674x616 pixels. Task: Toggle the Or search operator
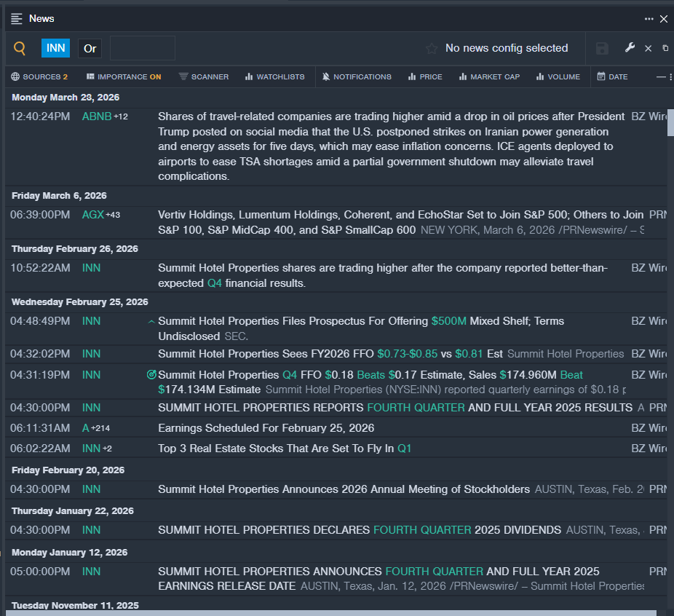90,48
